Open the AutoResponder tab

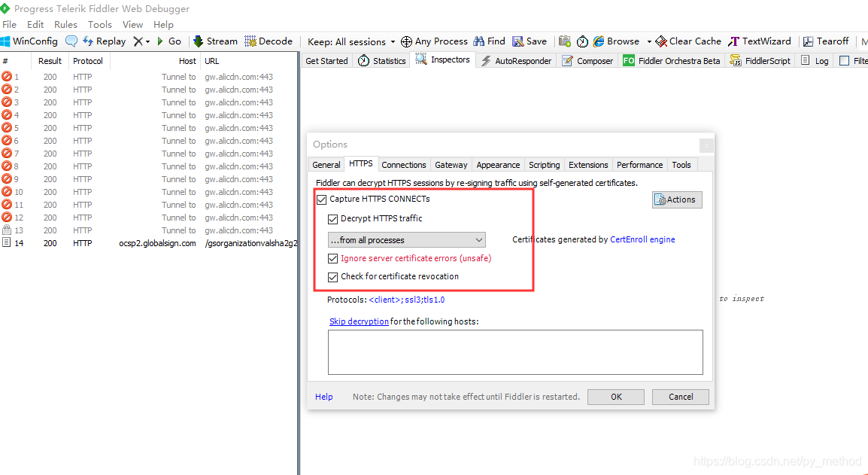click(x=517, y=61)
